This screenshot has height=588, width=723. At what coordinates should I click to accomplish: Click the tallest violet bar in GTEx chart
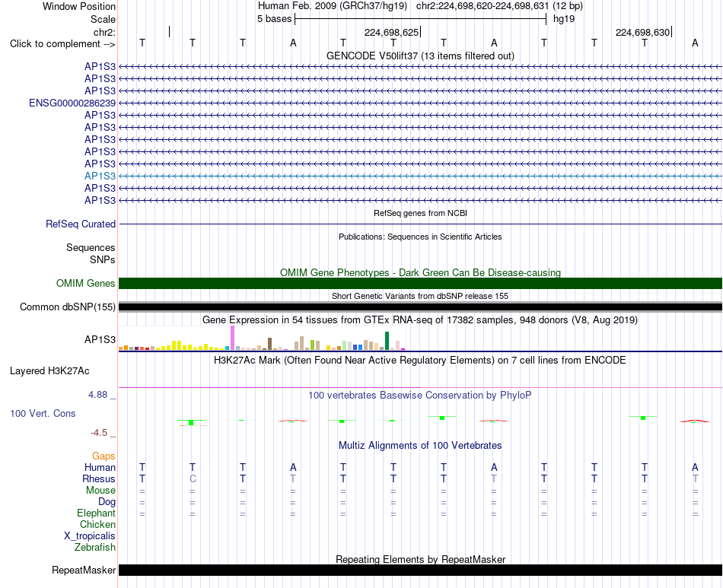pyautogui.click(x=232, y=338)
